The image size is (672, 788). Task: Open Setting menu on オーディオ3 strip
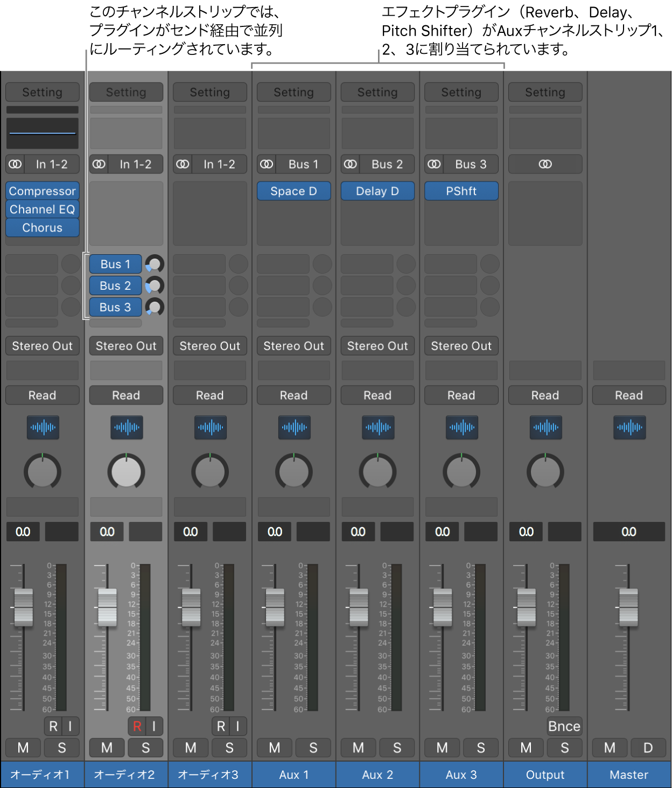click(209, 92)
